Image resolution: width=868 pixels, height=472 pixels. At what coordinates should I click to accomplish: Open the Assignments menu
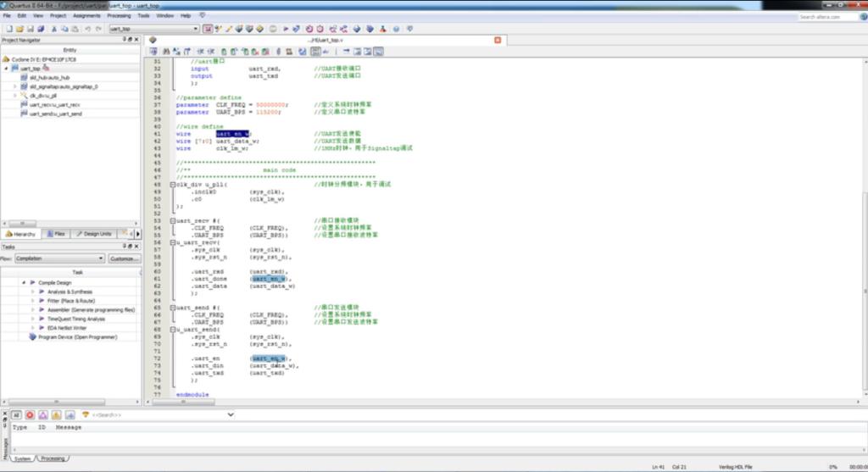click(86, 15)
